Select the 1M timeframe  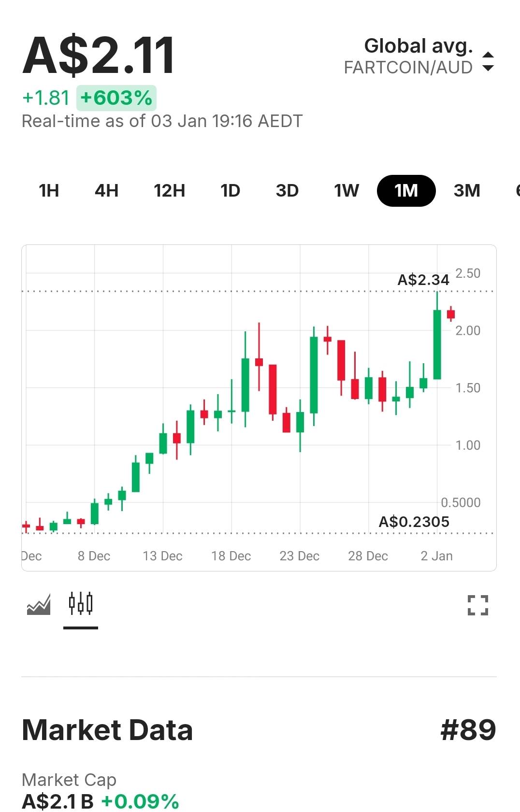tap(406, 191)
